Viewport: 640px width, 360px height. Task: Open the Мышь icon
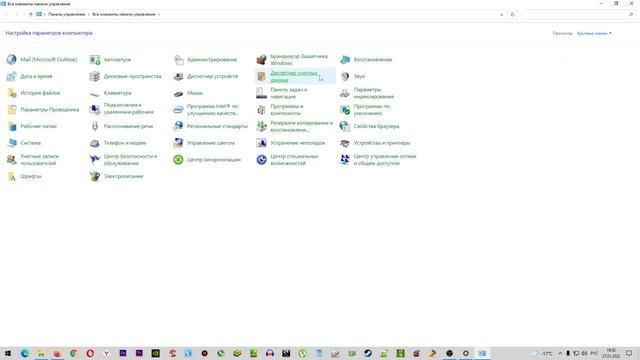(178, 93)
